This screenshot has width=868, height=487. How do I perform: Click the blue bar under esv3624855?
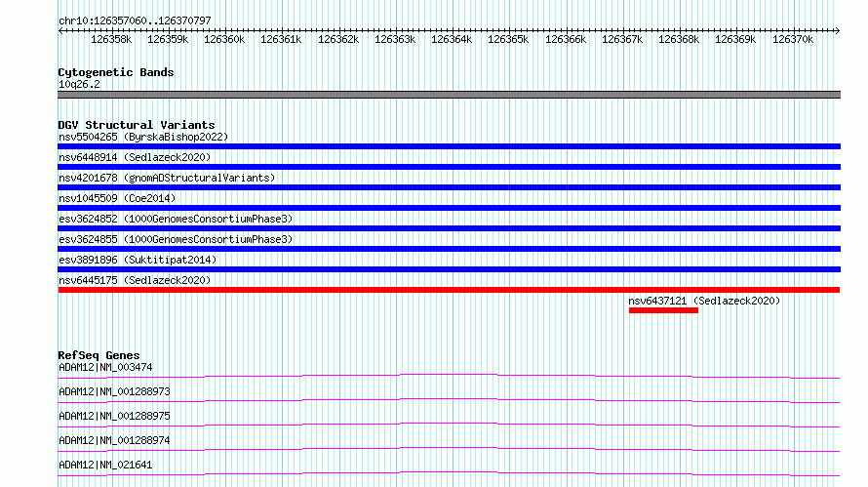tap(449, 249)
